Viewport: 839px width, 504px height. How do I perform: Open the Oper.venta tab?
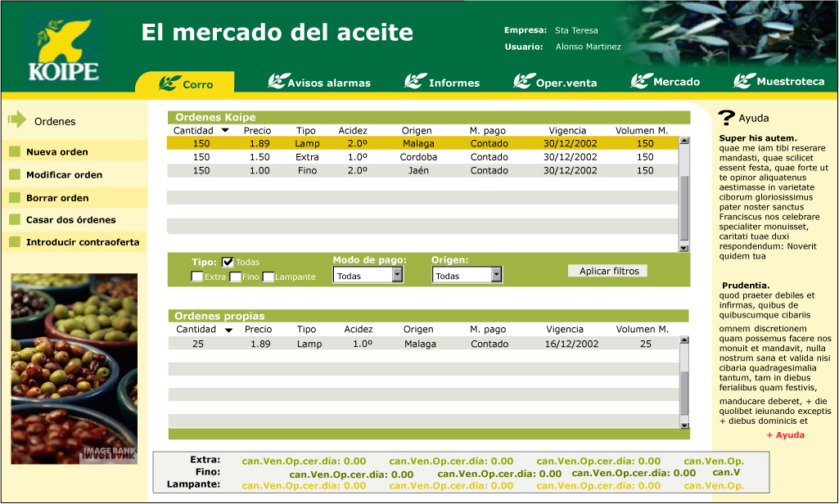(x=555, y=82)
